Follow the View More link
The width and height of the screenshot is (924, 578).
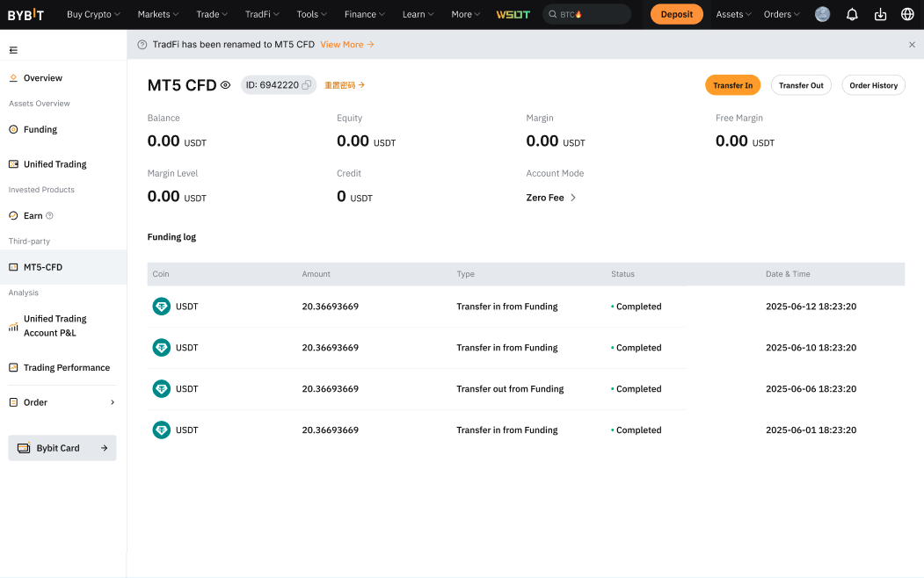(x=347, y=45)
